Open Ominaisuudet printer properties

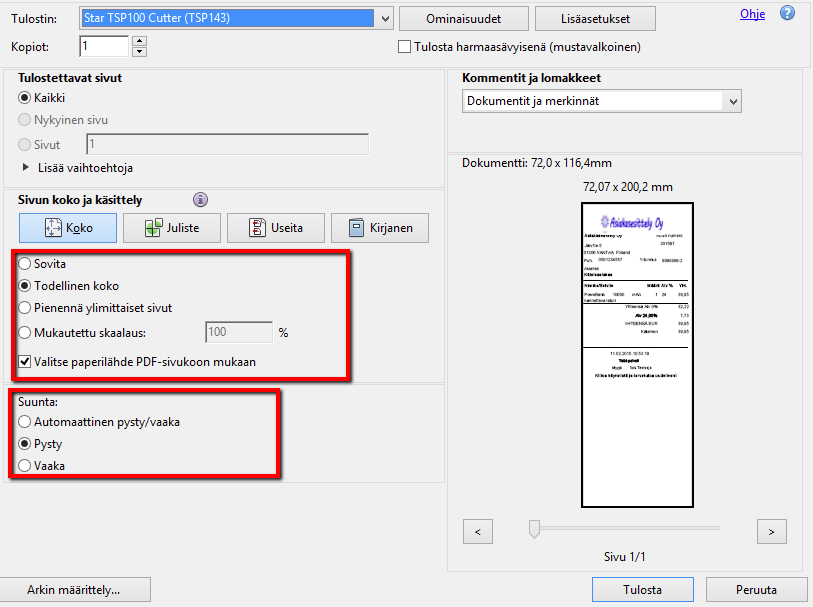(462, 19)
